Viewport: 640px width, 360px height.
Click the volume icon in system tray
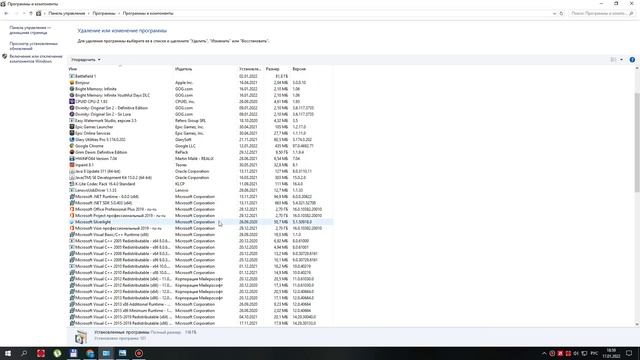pyautogui.click(x=576, y=353)
